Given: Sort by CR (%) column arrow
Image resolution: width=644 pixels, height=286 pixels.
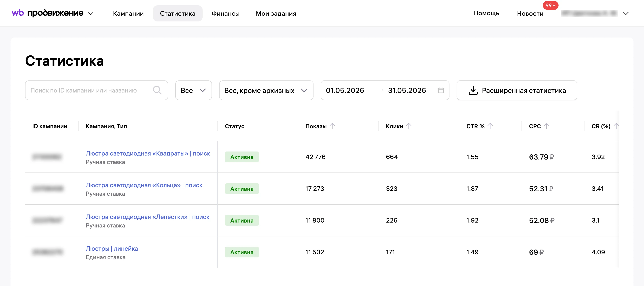Looking at the screenshot, I should 616,126.
